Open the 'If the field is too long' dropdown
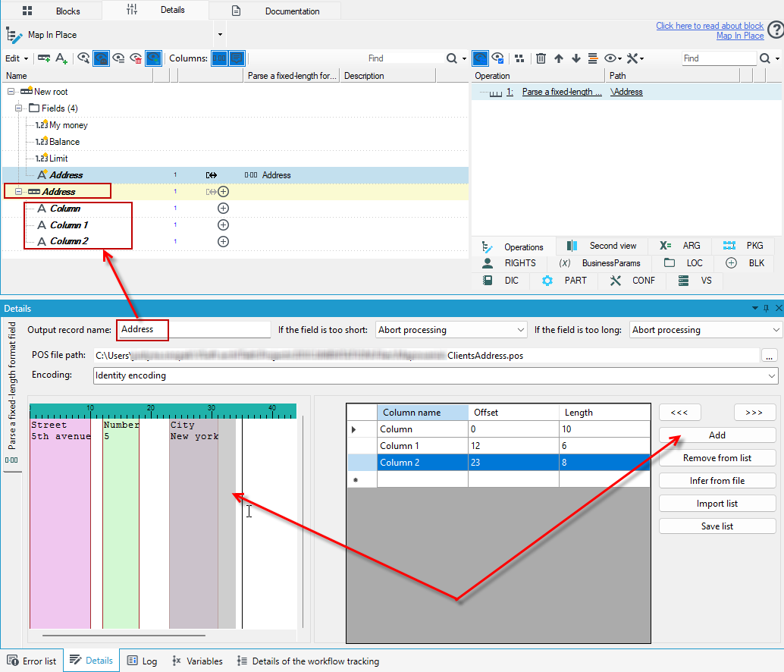This screenshot has width=784, height=672. 705,330
